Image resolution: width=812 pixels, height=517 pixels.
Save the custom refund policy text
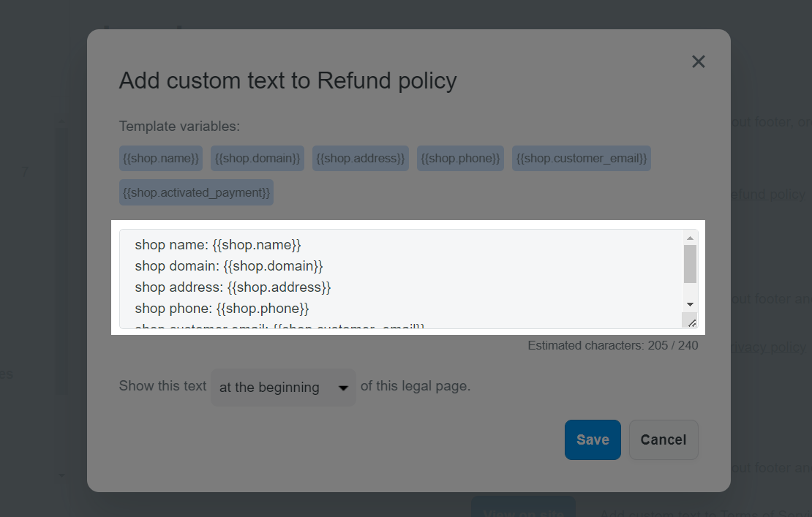coord(593,439)
